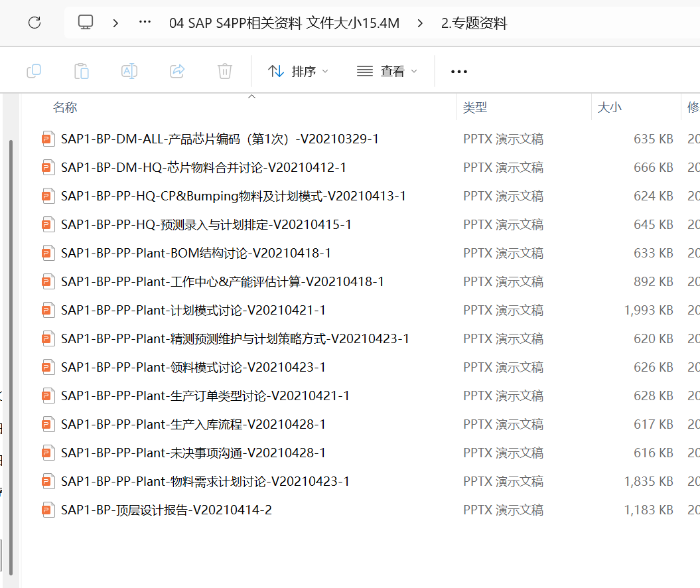The height and width of the screenshot is (588, 700).
Task: Click the Share icon in toolbar
Action: coord(177,71)
